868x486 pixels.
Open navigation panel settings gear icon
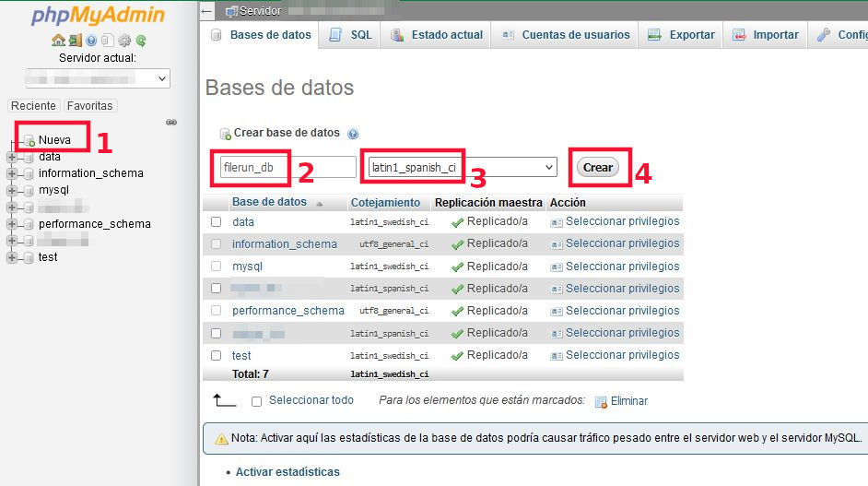pyautogui.click(x=124, y=41)
